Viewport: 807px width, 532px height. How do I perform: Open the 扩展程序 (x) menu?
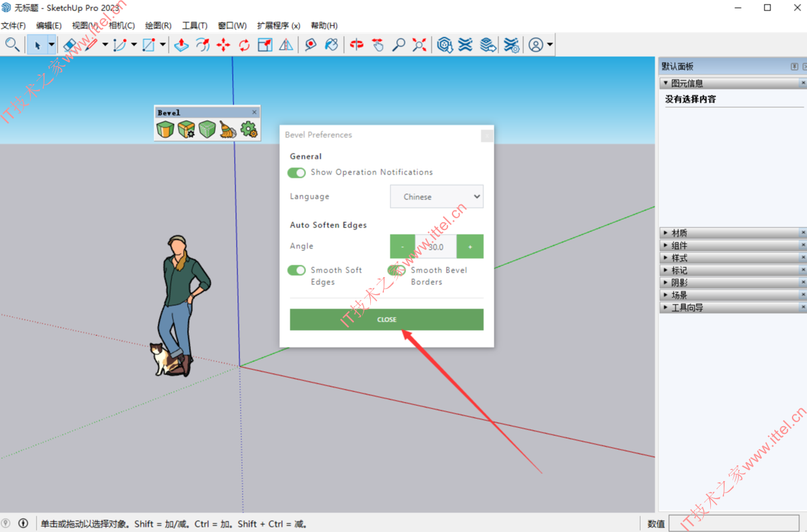(x=279, y=25)
